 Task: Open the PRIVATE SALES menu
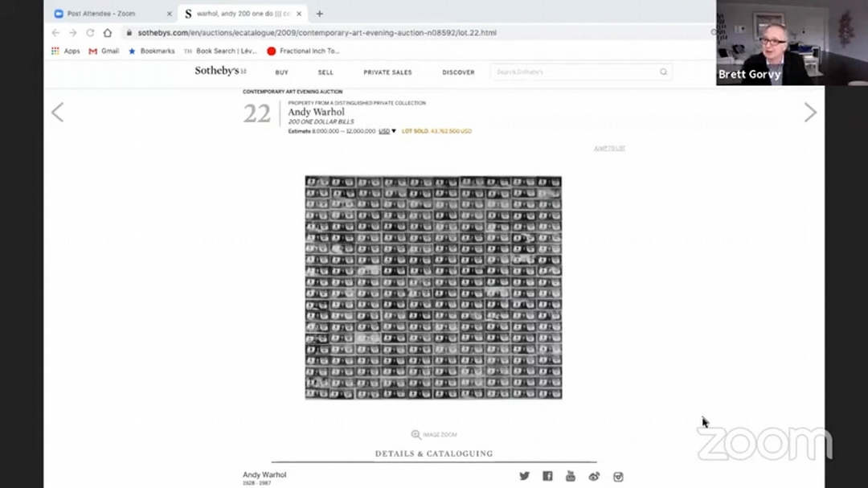click(x=387, y=72)
